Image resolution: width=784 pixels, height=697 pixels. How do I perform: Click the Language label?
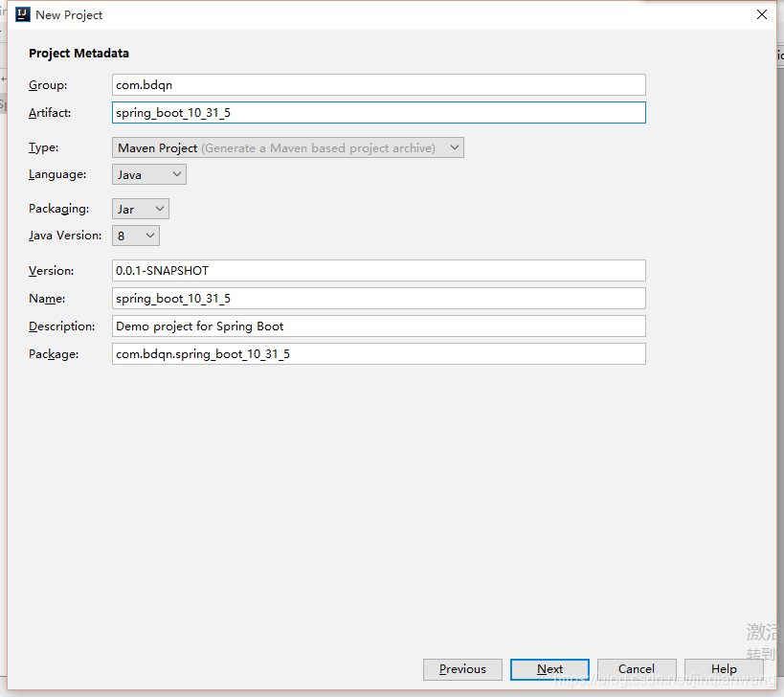tap(57, 174)
